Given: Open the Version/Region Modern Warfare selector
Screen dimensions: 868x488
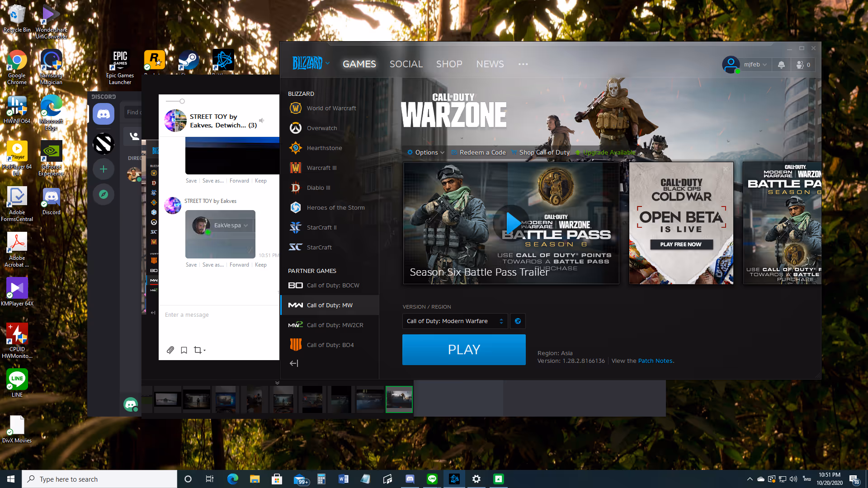Looking at the screenshot, I should click(x=455, y=321).
